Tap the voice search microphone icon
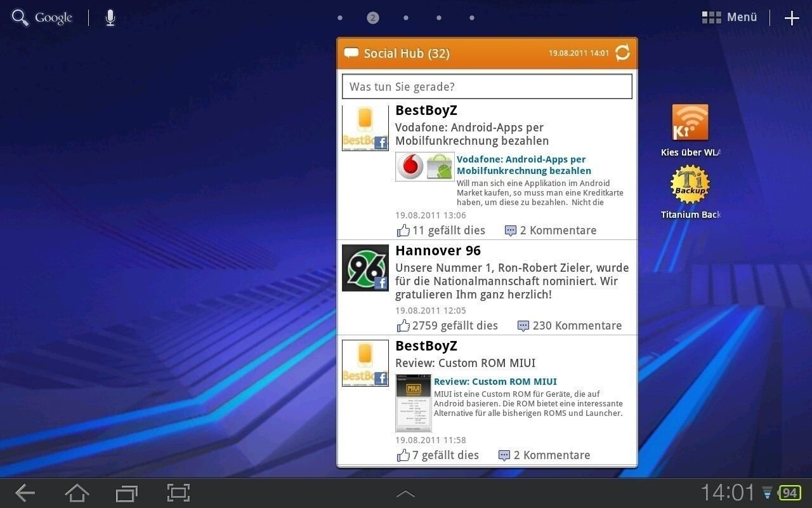 tap(110, 18)
